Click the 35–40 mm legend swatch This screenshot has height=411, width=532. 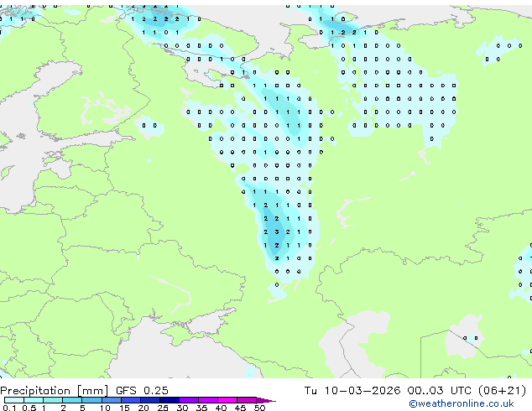207,400
